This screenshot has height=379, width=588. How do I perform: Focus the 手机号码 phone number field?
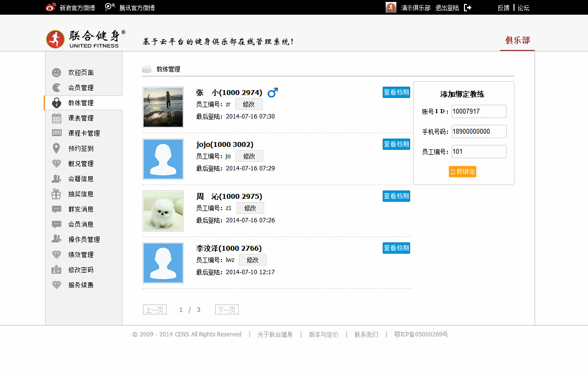point(479,132)
